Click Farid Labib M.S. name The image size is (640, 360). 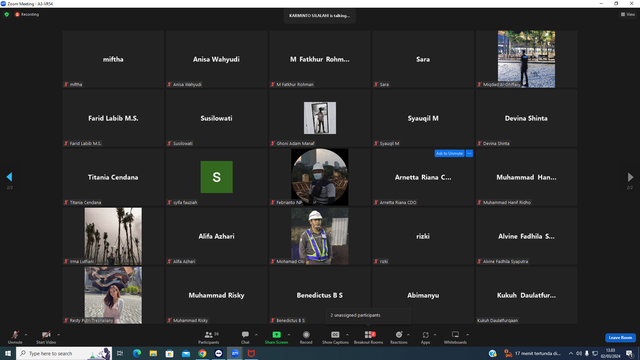coord(113,118)
